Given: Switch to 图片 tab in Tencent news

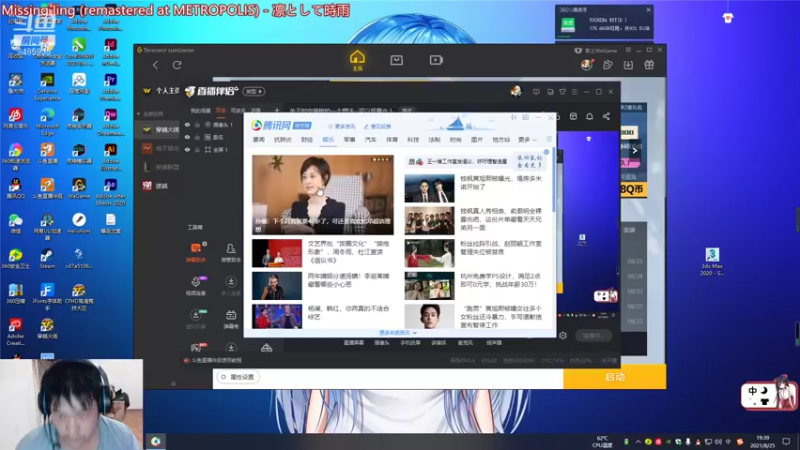Looking at the screenshot, I should click(x=477, y=139).
